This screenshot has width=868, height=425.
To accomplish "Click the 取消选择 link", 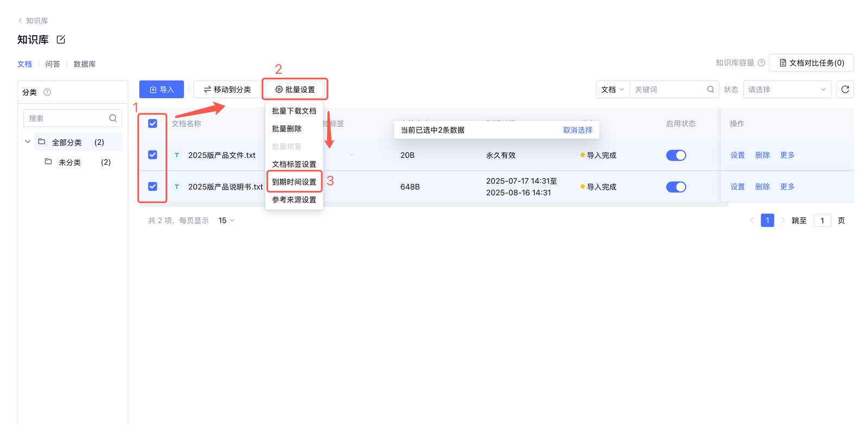I will (577, 130).
